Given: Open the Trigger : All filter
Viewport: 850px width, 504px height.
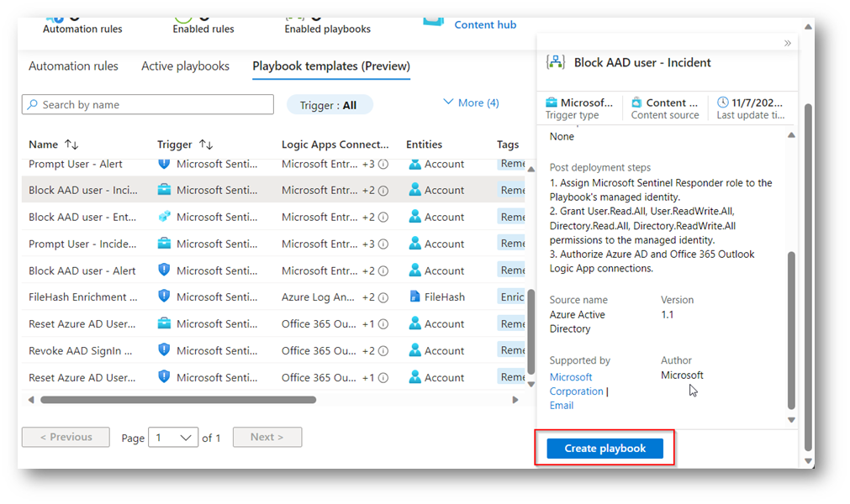Looking at the screenshot, I should pyautogui.click(x=329, y=105).
